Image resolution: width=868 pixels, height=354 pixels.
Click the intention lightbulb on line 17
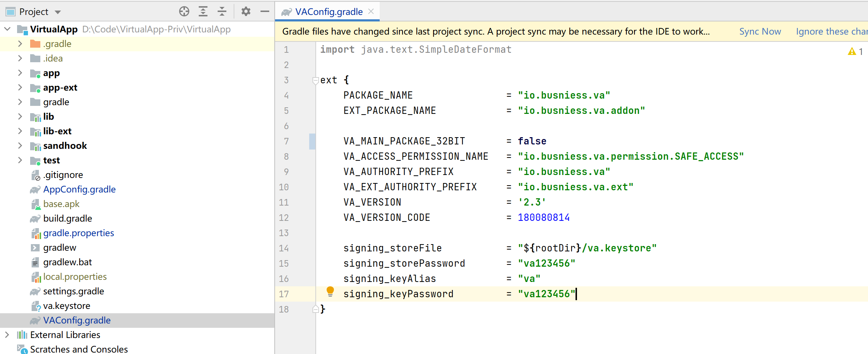(330, 291)
